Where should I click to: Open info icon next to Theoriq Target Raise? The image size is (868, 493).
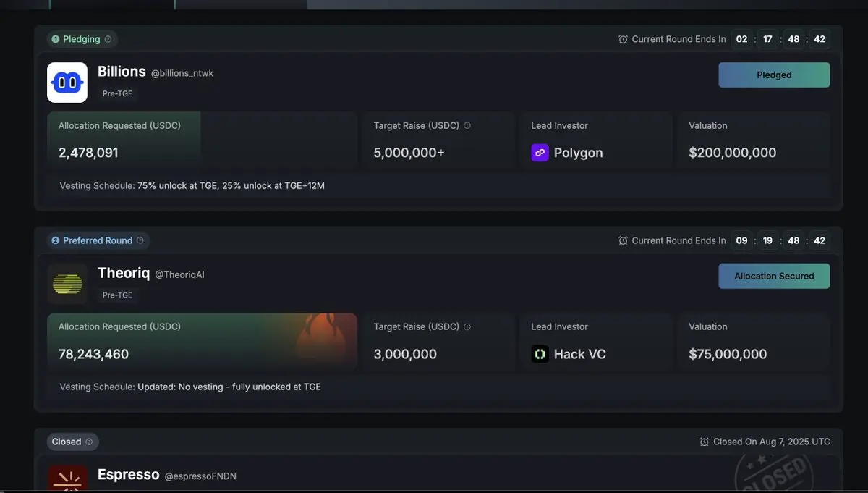tap(467, 326)
